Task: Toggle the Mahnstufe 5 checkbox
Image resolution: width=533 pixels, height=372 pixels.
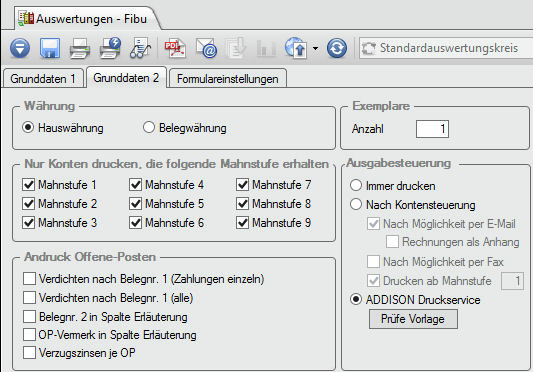Action: point(135,204)
